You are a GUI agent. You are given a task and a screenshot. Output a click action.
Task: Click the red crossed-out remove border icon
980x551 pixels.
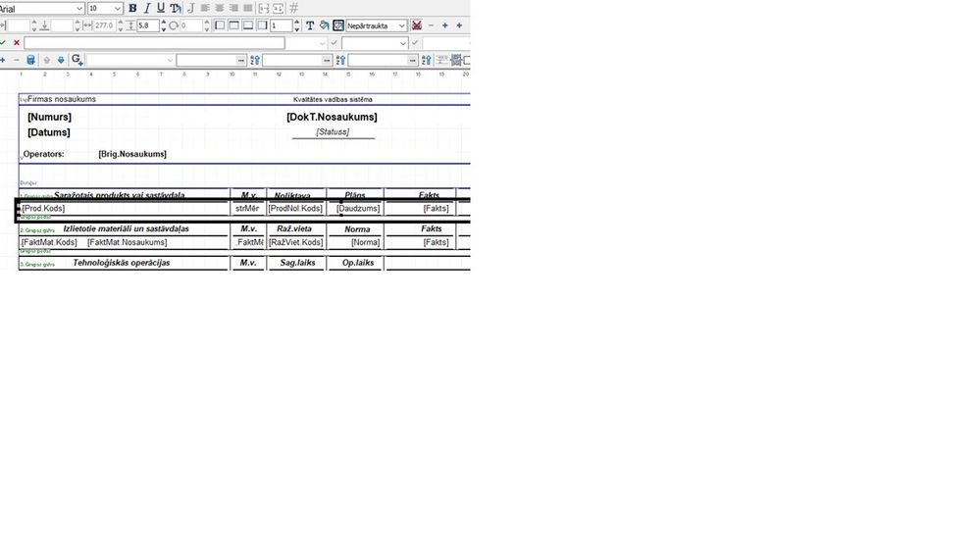[417, 25]
